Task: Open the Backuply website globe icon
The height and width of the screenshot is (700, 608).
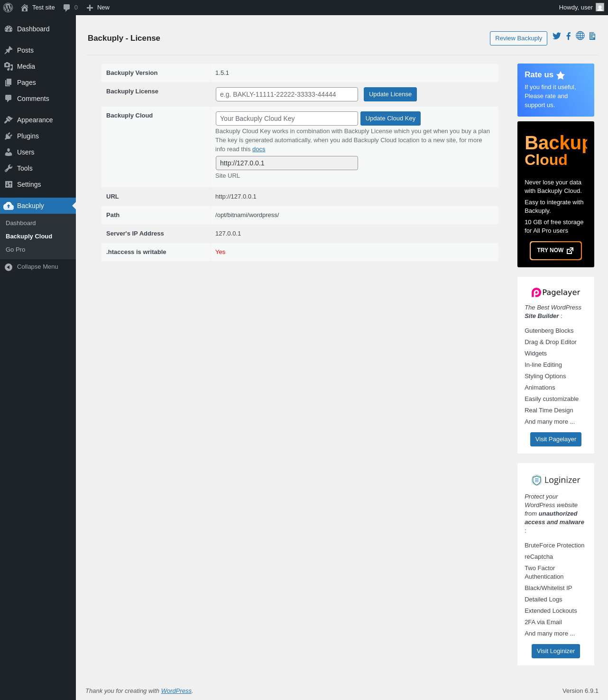Action: (x=580, y=36)
